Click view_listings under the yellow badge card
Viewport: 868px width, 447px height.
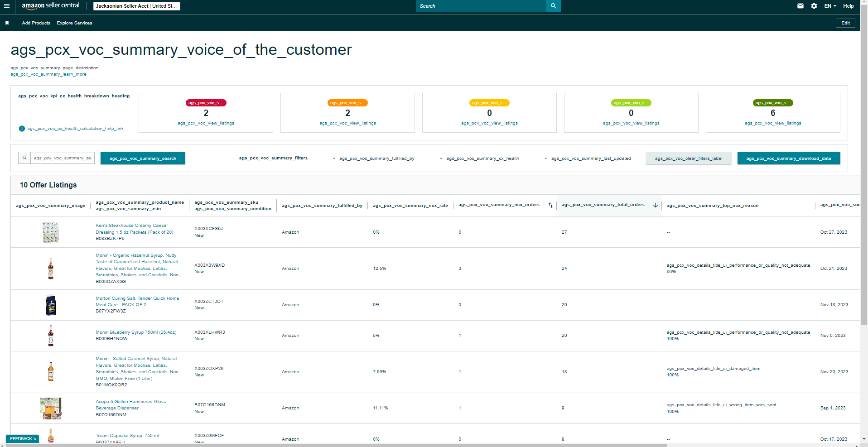coord(489,123)
